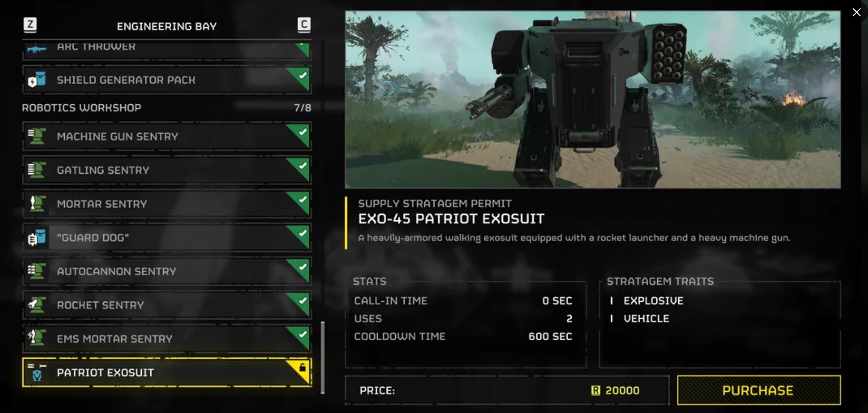Switch to next tab with C key
The width and height of the screenshot is (868, 413).
pos(304,24)
